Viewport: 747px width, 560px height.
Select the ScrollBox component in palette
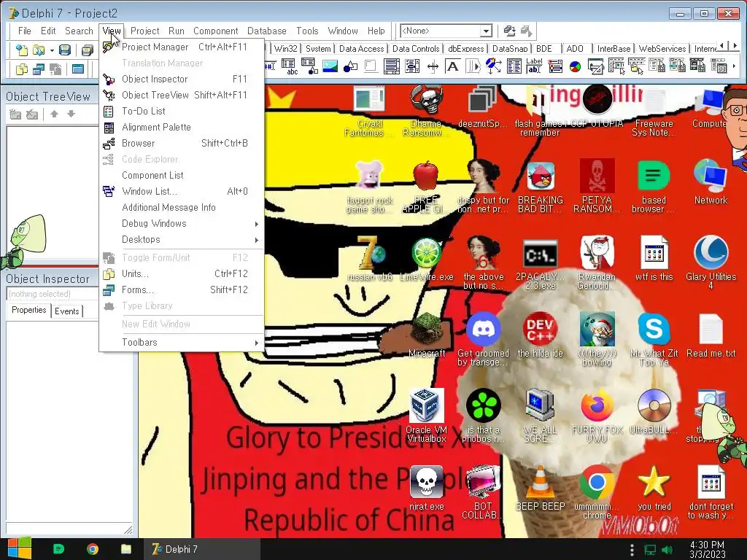(391, 66)
